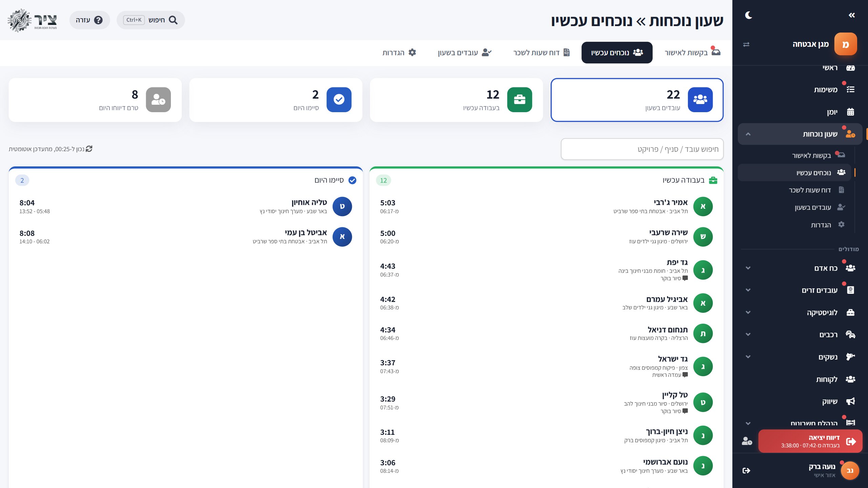The height and width of the screenshot is (488, 868).
Task: Open בקשות לאישור sidebar sub-item
Action: [811, 155]
